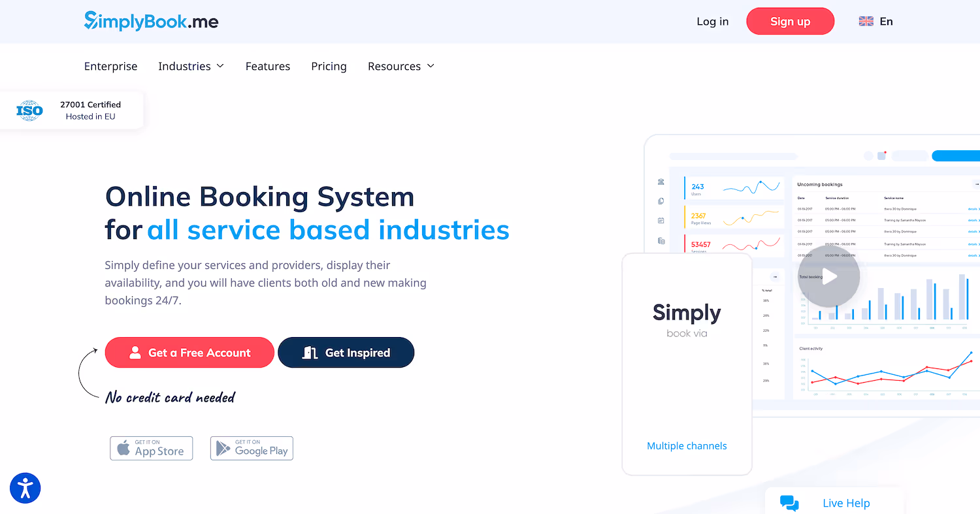
Task: Click the Log in link
Action: click(712, 21)
